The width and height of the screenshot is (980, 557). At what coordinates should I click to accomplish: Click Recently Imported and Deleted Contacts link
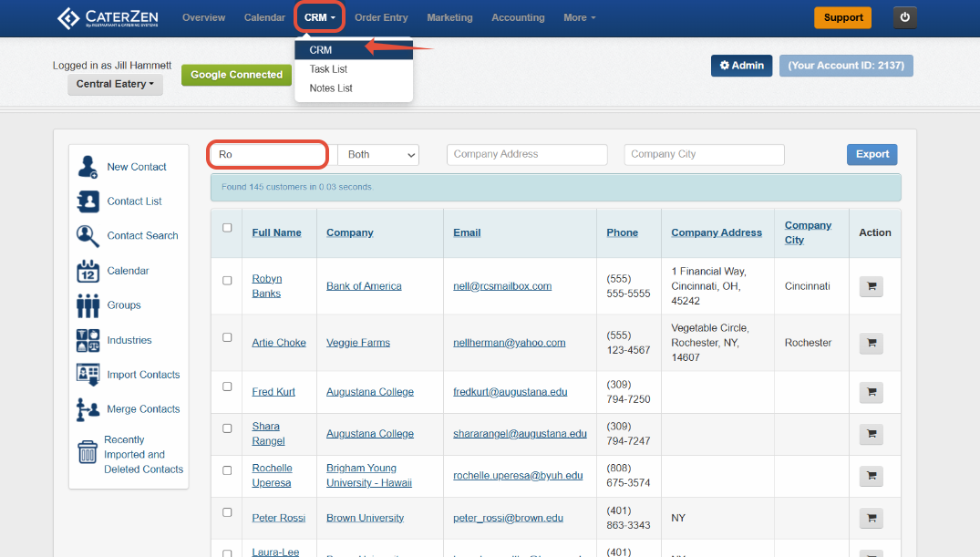pos(144,455)
